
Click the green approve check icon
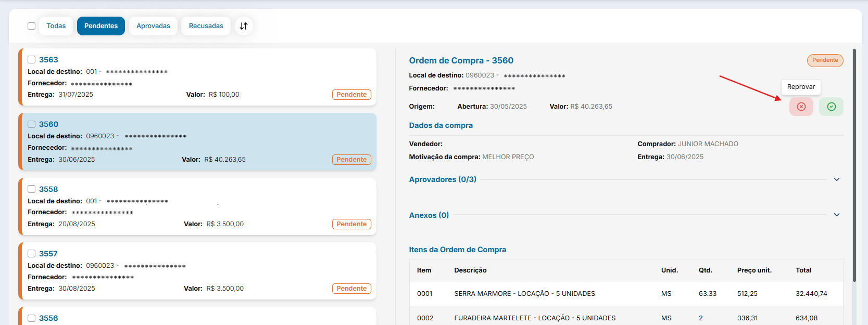pyautogui.click(x=831, y=107)
